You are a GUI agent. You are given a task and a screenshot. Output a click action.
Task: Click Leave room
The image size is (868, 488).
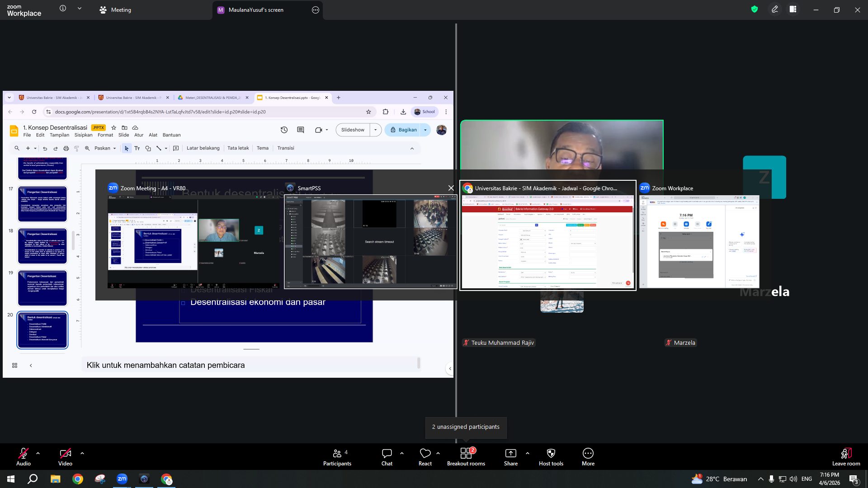846,456
